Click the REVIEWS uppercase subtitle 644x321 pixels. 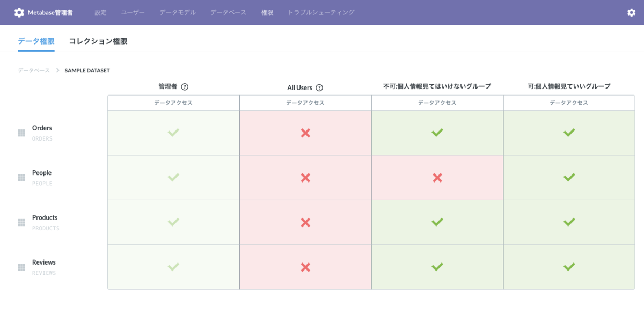point(44,273)
